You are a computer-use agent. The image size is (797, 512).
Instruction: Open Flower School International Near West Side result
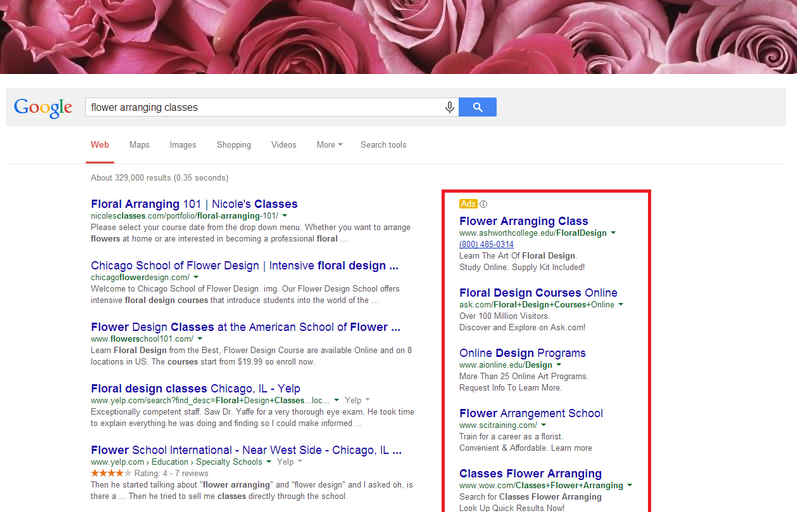246,450
